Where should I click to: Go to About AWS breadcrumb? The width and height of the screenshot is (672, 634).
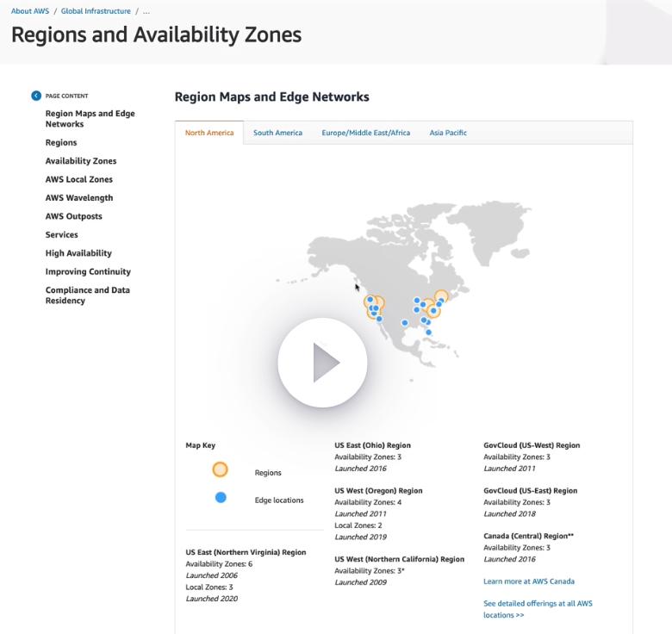point(30,11)
